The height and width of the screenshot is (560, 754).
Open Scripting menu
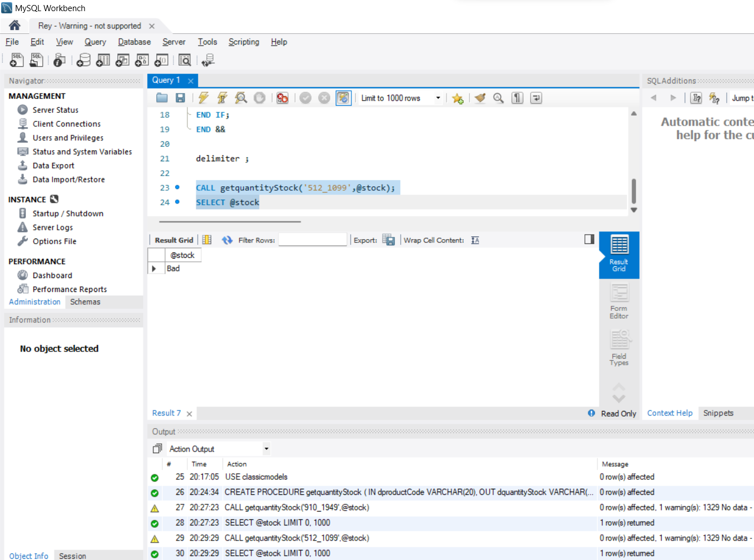(244, 42)
